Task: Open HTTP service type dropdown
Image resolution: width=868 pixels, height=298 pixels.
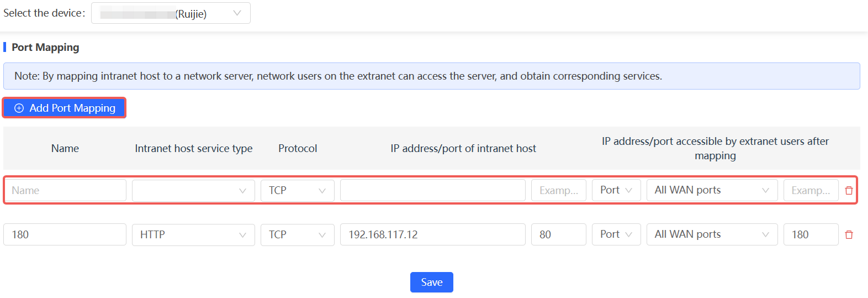Action: pyautogui.click(x=193, y=234)
